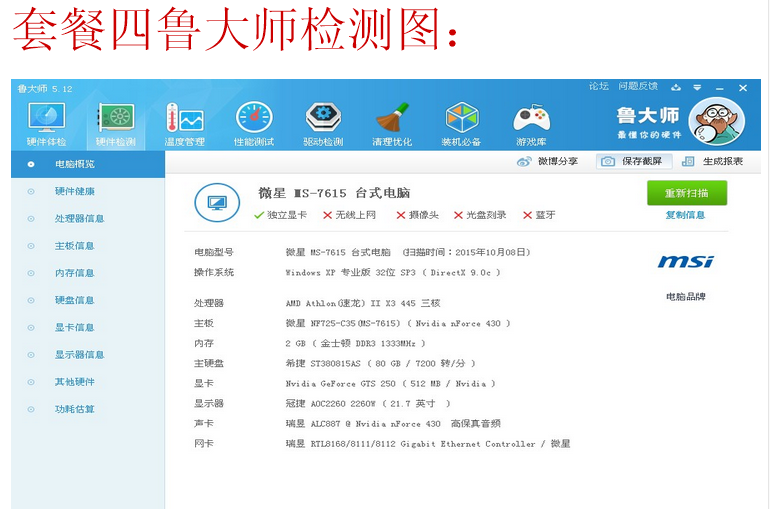This screenshot has width=770, height=509.
Task: Click the AOC2260 monitor value
Action: 368,403
